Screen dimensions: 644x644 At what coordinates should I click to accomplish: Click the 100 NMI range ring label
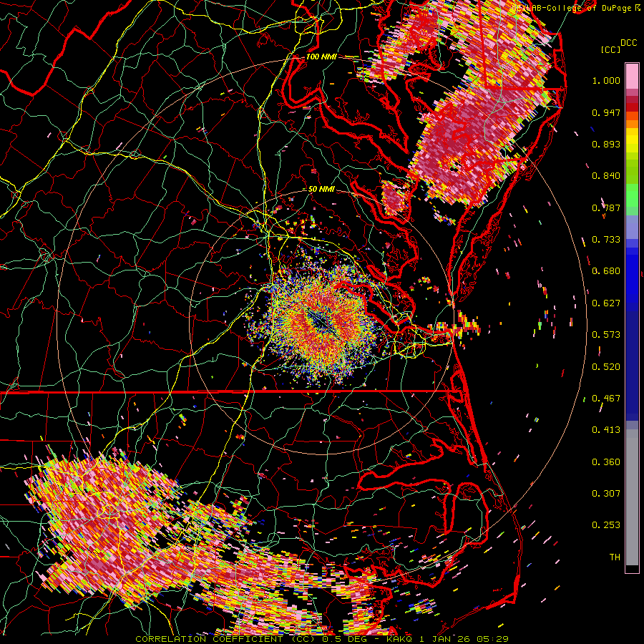[321, 57]
